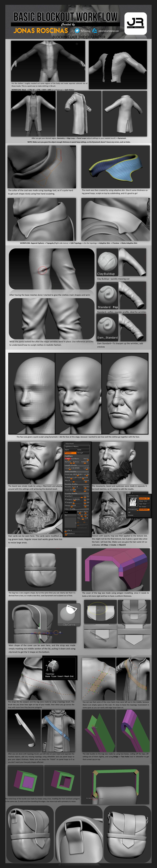Click New Txtr in Texture Map panel
The width and height of the screenshot is (157, 868).
click(144, 504)
